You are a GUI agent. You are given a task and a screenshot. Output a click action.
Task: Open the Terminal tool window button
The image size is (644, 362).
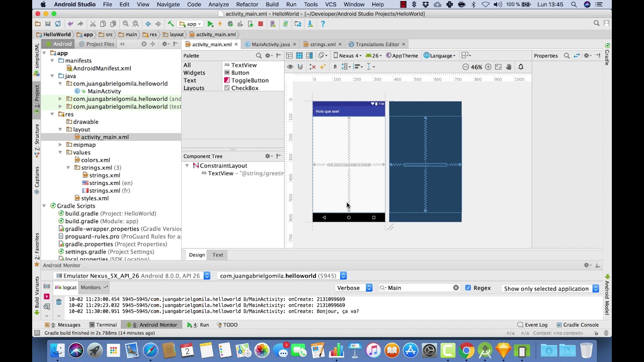[103, 325]
